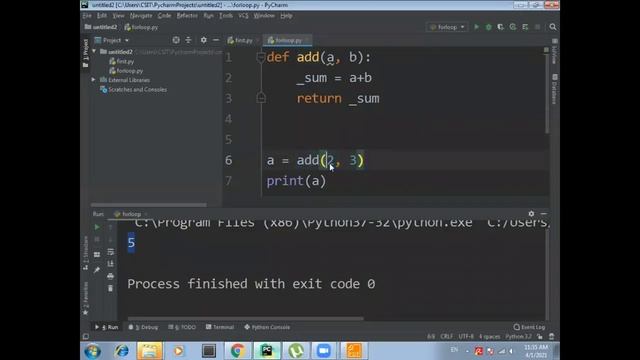The width and height of the screenshot is (640, 360).
Task: Open the Edit menu
Action: pos(102,16)
